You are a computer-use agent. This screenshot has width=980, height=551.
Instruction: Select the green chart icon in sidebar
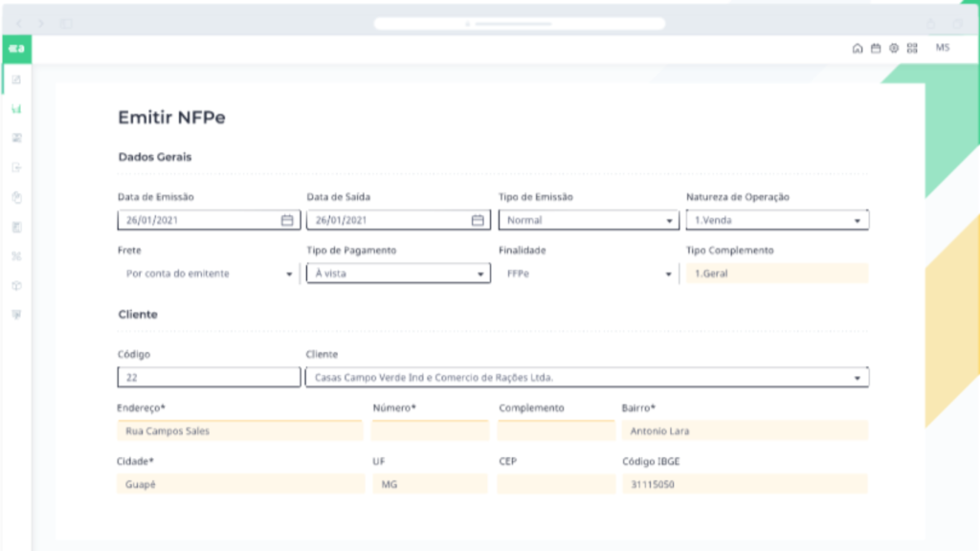click(16, 109)
